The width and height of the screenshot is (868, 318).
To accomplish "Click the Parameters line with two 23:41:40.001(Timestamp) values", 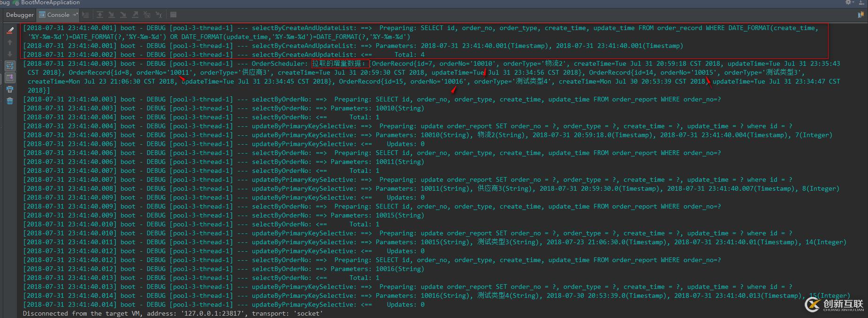I will (x=353, y=46).
